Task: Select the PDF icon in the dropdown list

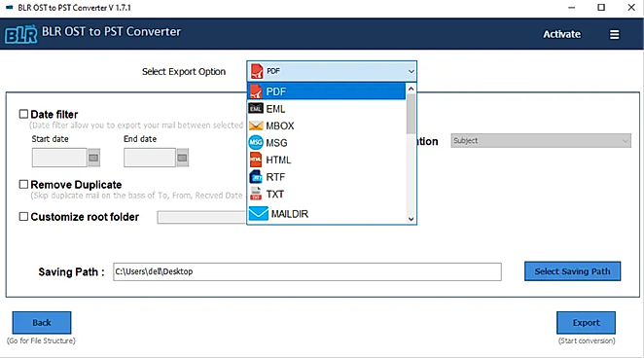Action: [x=256, y=91]
